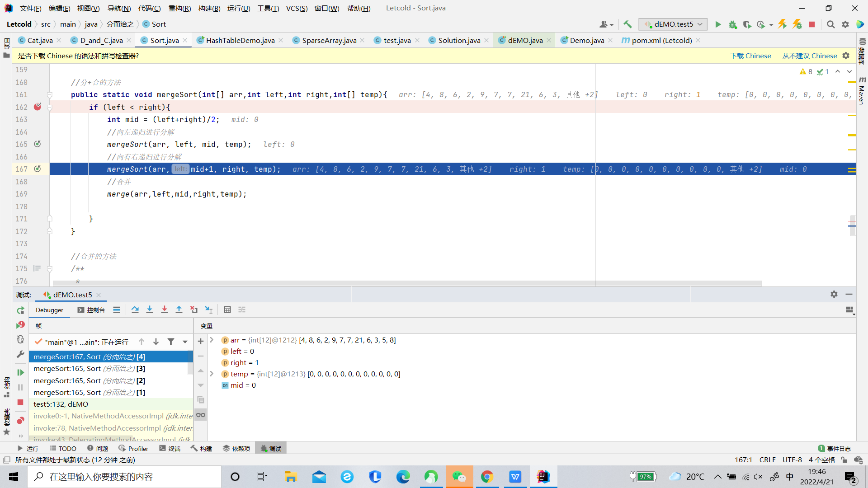Screen dimensions: 868x488
Task: Click the Step Out debugger icon
Action: [x=179, y=310]
